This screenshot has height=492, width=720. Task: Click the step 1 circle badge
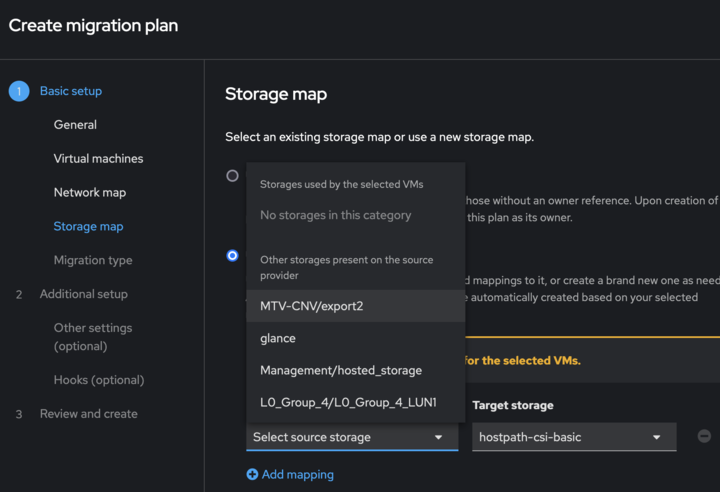[19, 91]
